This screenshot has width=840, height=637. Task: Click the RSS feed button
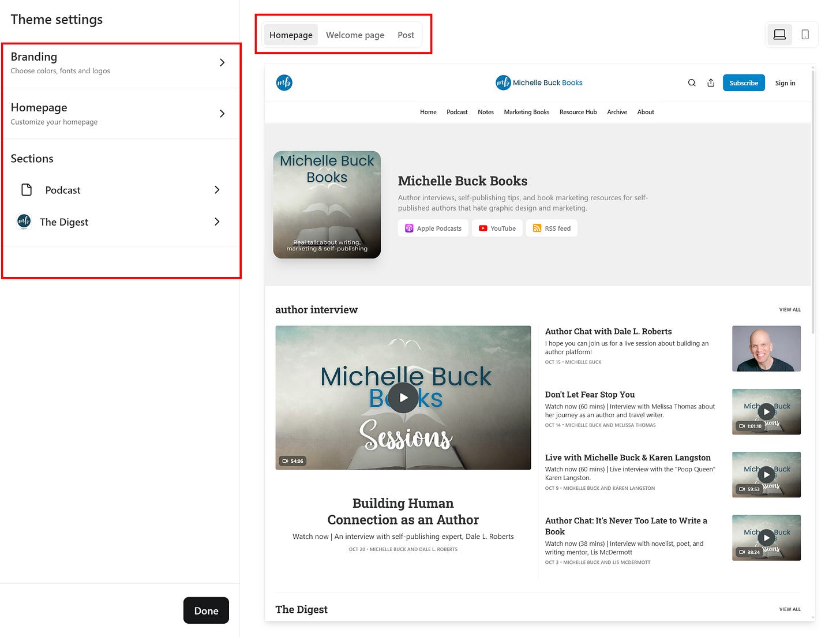(552, 228)
